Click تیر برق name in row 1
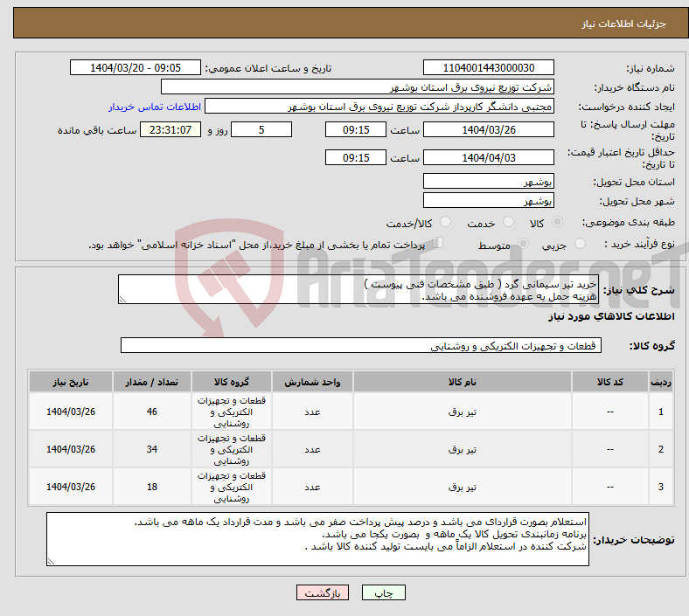 point(462,412)
